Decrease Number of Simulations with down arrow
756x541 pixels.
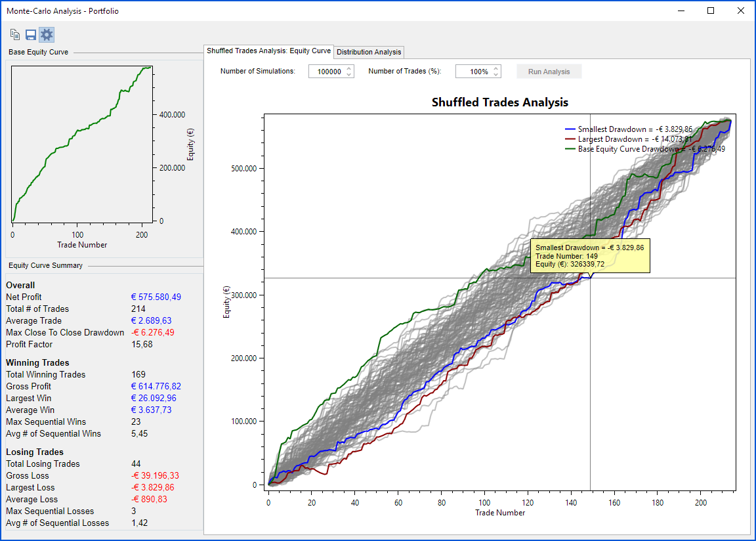[x=349, y=75]
